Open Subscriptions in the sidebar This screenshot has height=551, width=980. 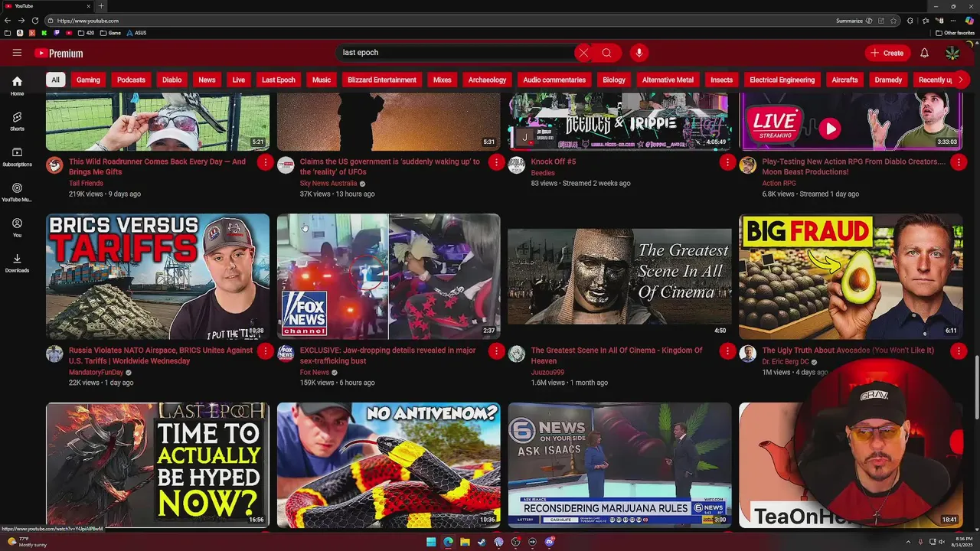[x=17, y=157]
